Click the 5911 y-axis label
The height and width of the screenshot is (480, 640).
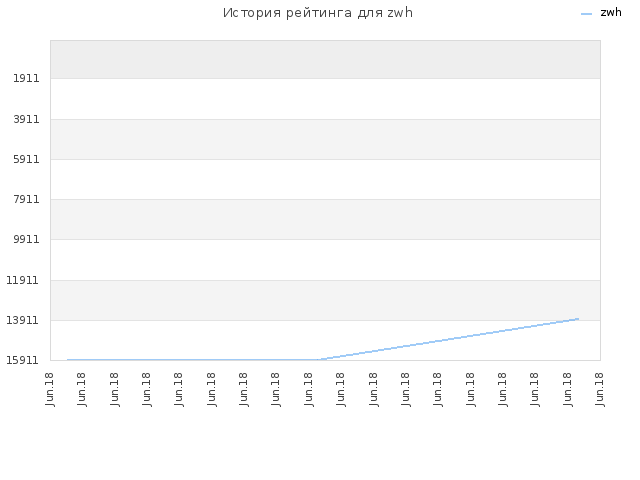point(26,159)
